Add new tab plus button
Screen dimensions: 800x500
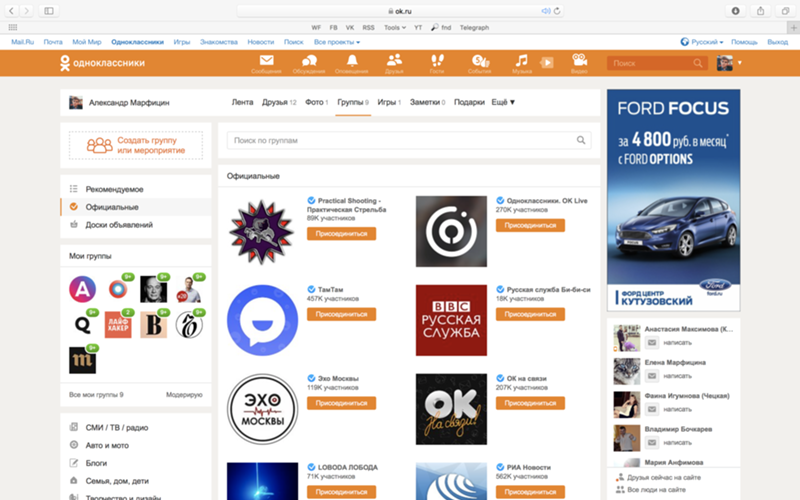tap(793, 28)
